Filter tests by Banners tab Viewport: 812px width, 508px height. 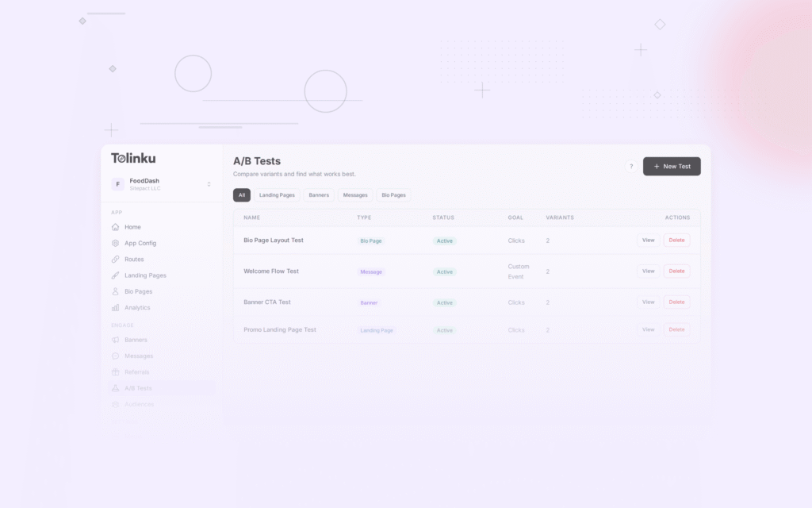click(319, 195)
